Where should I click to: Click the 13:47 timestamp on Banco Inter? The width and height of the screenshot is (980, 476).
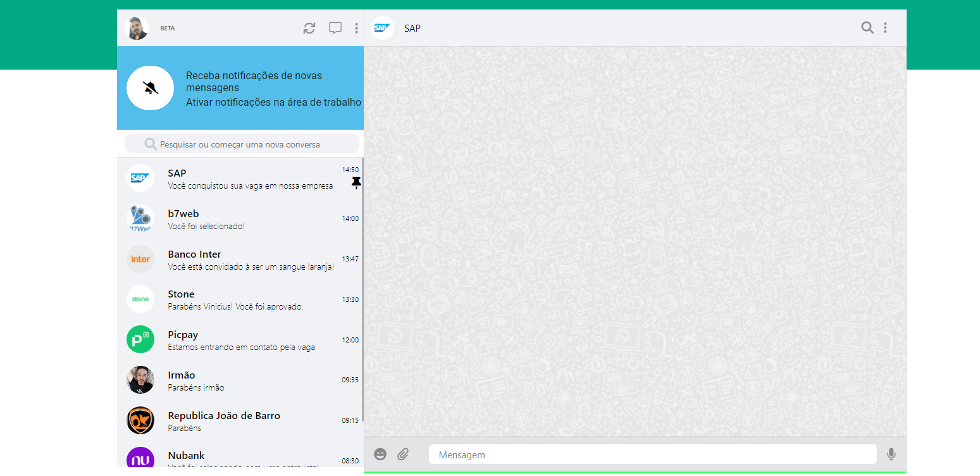[x=350, y=259]
